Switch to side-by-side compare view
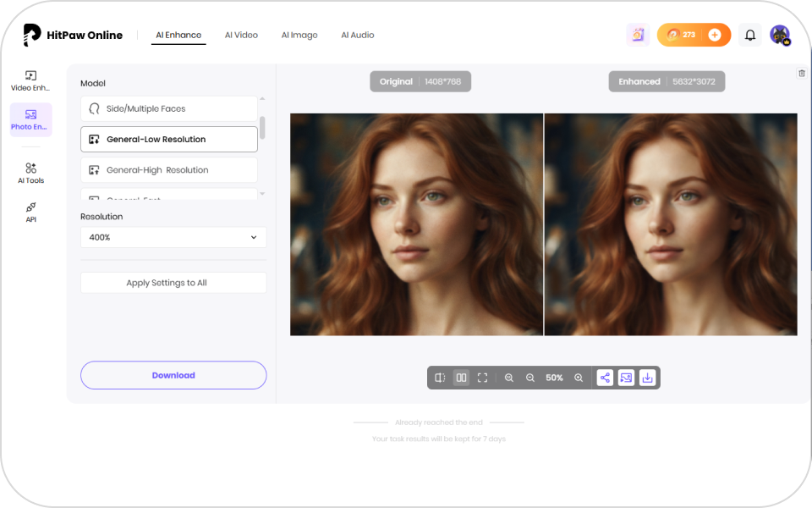812x508 pixels. pos(461,378)
